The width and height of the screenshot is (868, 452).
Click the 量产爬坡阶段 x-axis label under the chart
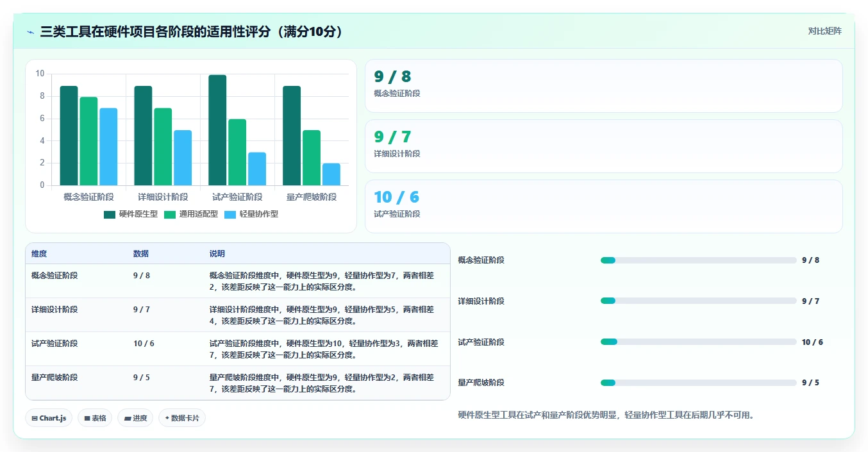tap(312, 197)
